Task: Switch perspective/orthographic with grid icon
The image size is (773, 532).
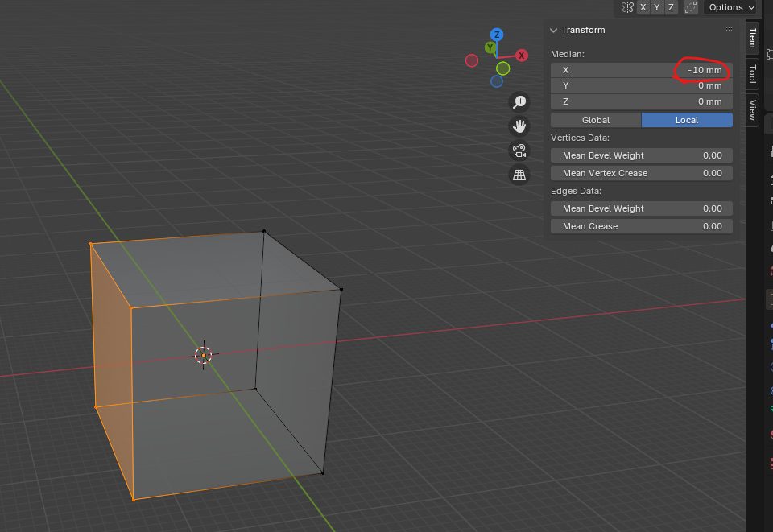Action: pos(519,175)
